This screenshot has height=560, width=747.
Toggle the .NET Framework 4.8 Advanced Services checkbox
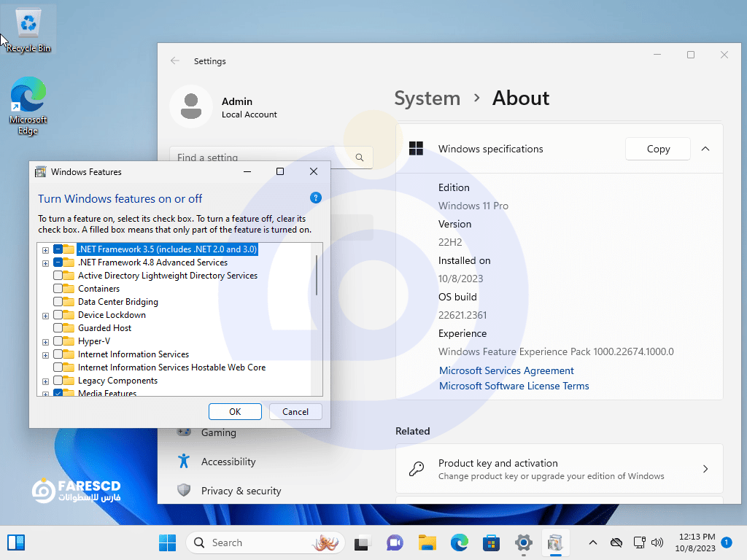pyautogui.click(x=58, y=262)
